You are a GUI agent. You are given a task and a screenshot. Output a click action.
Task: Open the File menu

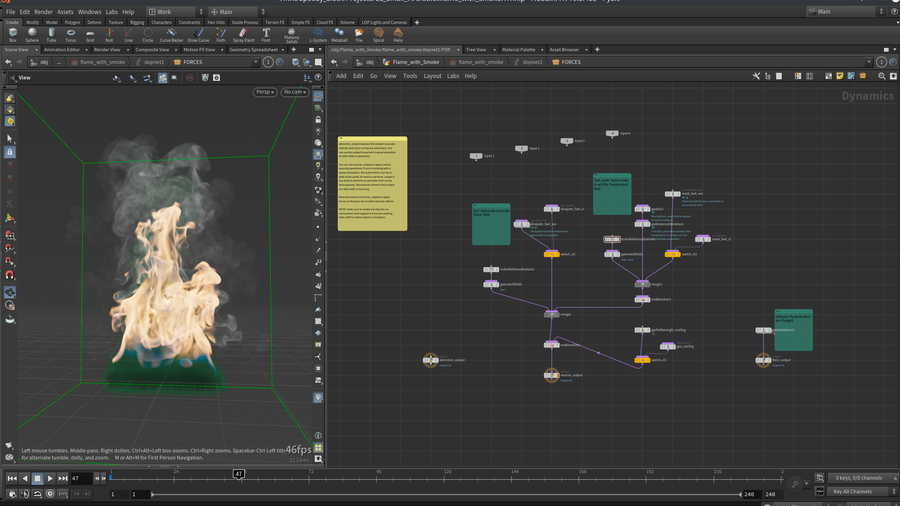point(10,11)
